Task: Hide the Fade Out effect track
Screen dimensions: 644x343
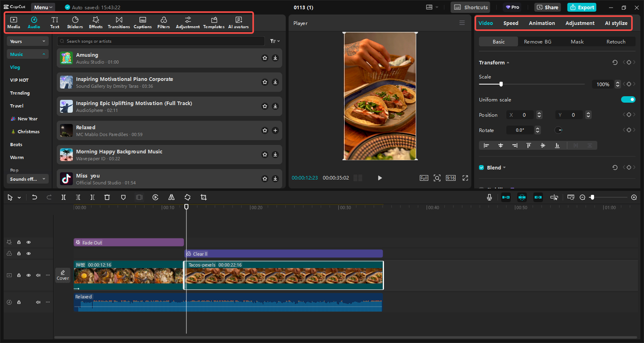Action: [x=29, y=242]
